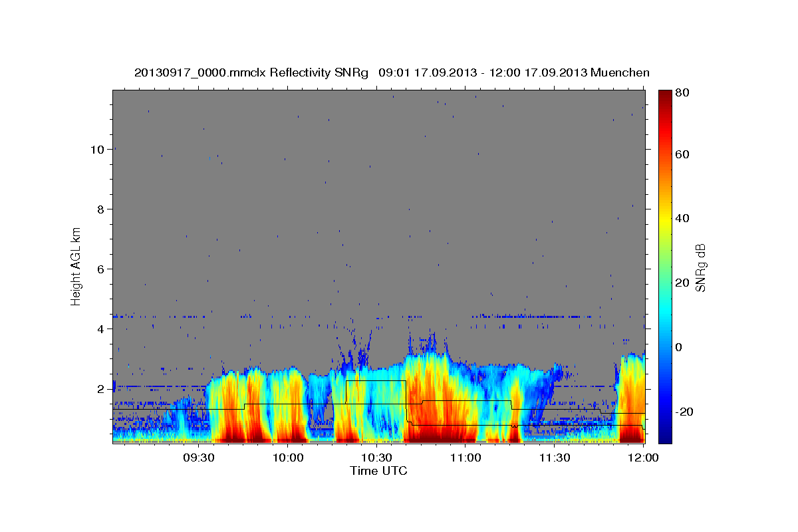Click the height axis label 10
The image size is (798, 532).
97,149
